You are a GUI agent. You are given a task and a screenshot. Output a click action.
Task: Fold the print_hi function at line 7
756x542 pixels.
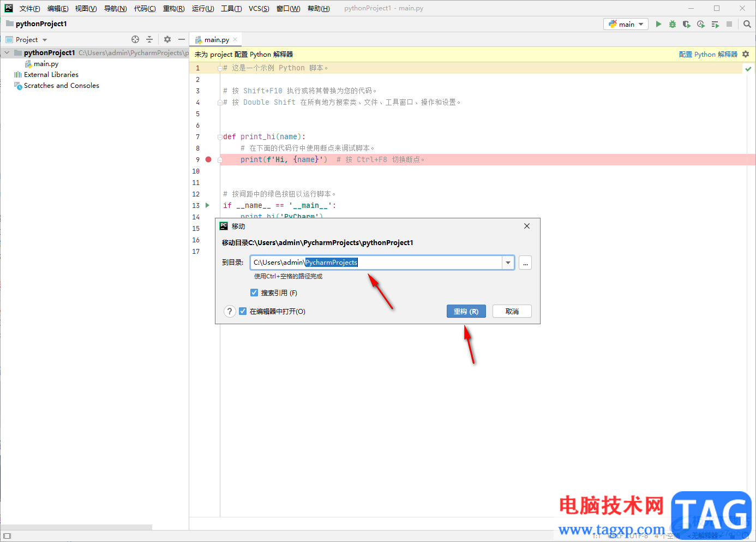(220, 137)
